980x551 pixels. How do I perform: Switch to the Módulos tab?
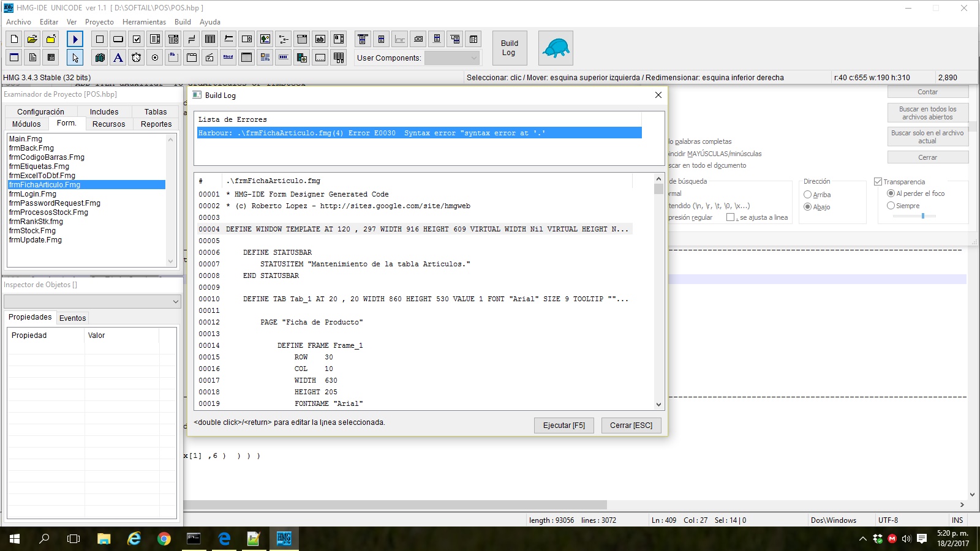tap(26, 124)
